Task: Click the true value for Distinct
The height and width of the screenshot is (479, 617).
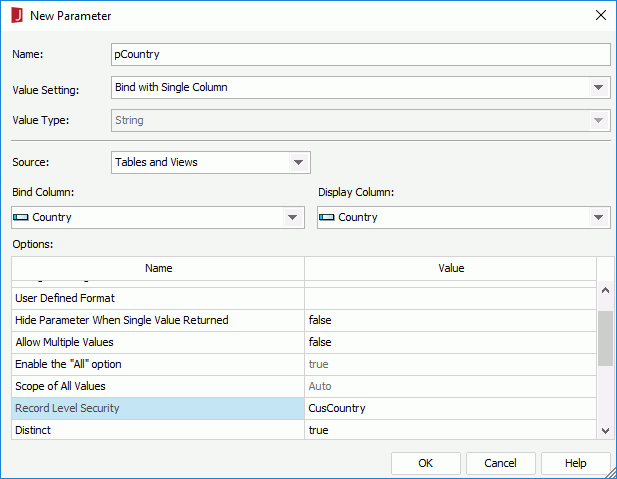Action: click(451, 430)
